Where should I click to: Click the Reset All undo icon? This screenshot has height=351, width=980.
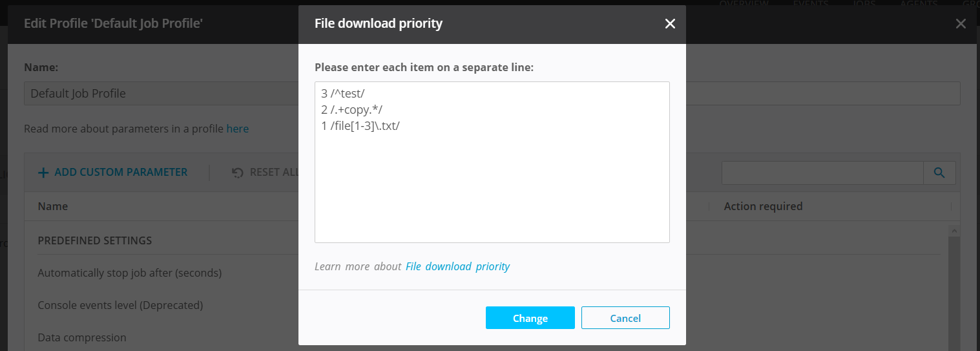click(238, 173)
